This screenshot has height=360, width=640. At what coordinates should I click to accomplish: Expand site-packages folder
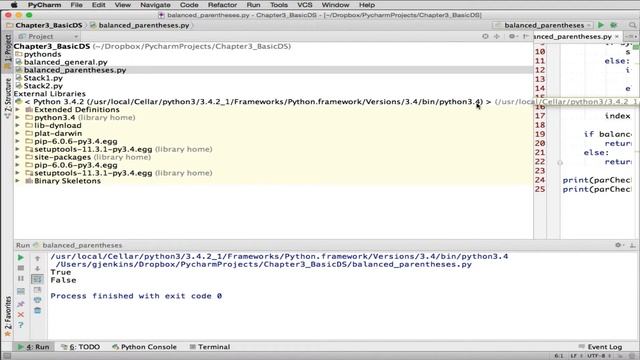click(x=18, y=157)
